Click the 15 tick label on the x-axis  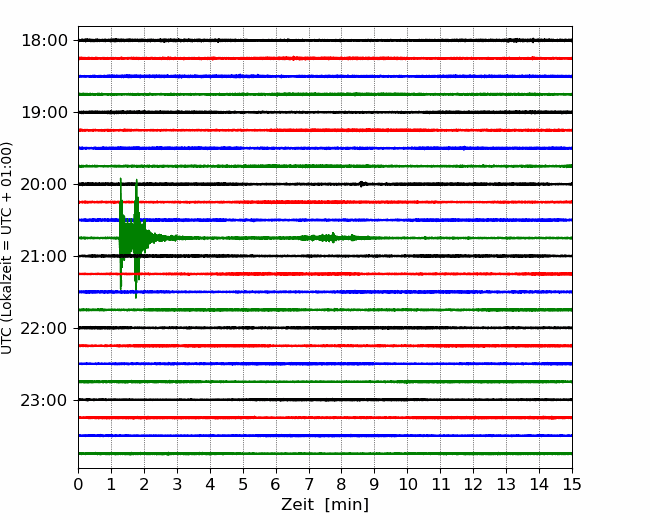[572, 485]
